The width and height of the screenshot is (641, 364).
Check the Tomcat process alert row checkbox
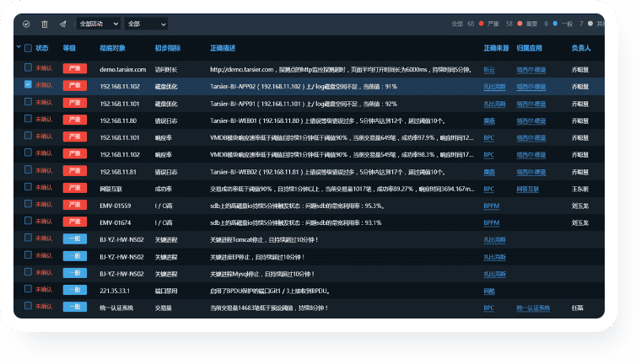(28, 238)
